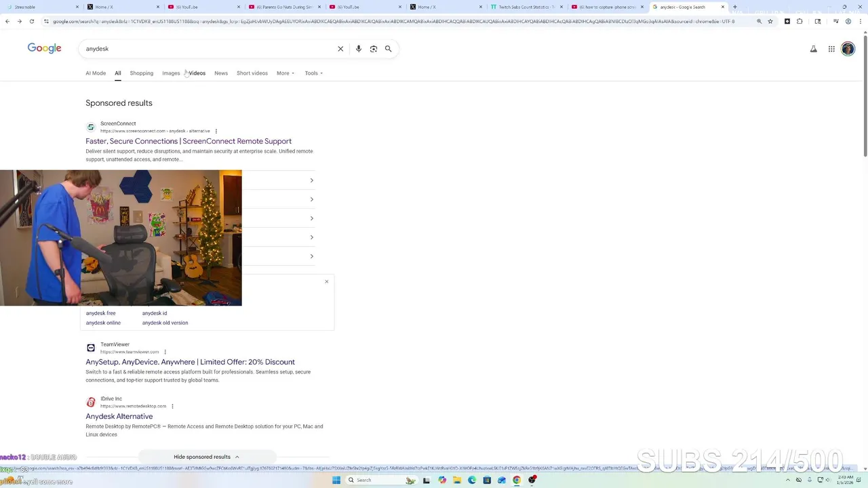Collapse ads via Hide sponsored results

click(206, 457)
